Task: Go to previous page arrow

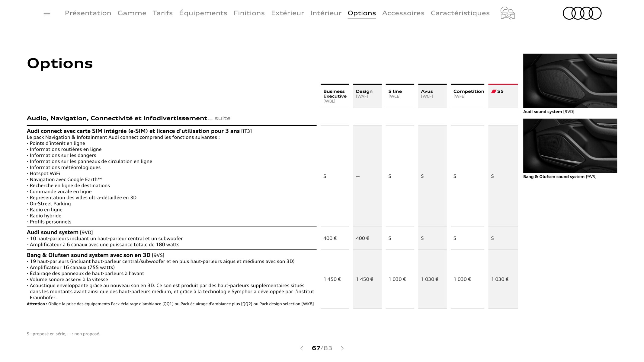Action: coord(301,348)
